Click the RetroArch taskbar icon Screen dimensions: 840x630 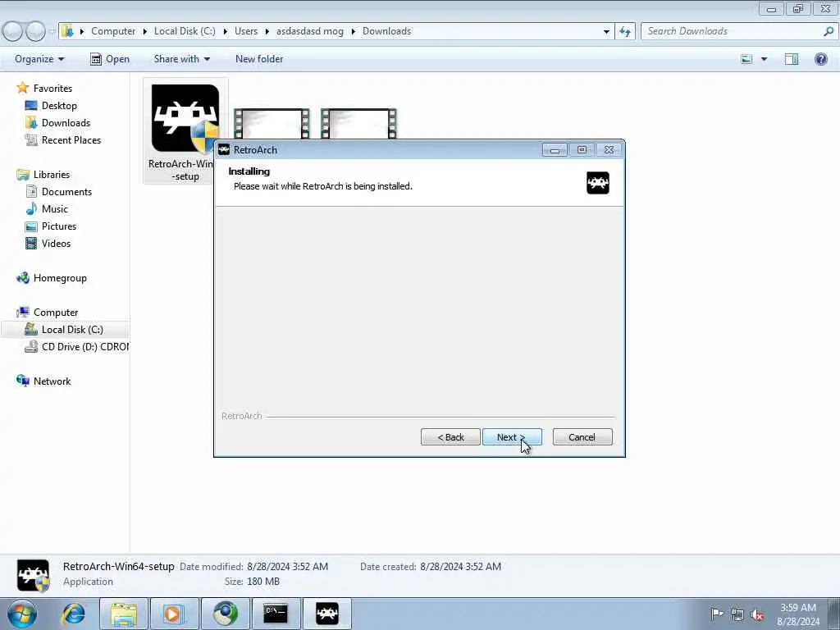point(326,614)
